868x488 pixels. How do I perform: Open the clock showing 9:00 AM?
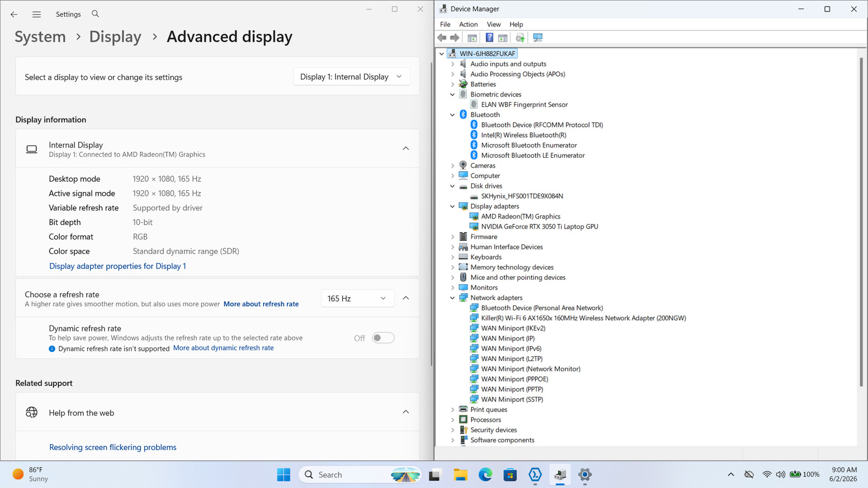843,474
